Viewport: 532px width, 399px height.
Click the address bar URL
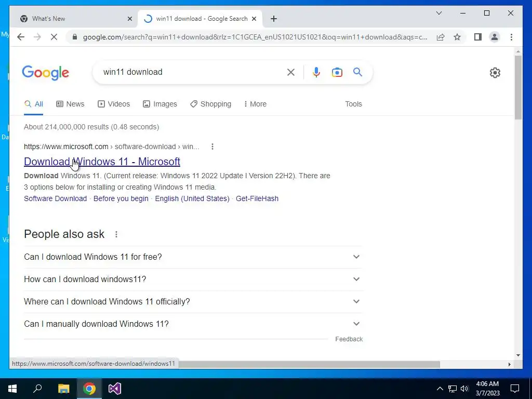(255, 37)
